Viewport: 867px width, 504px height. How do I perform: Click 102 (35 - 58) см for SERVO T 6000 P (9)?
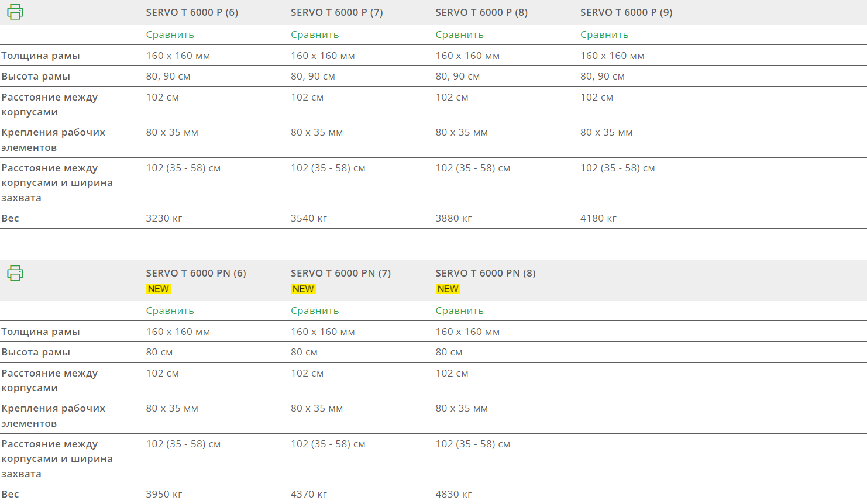(x=618, y=168)
